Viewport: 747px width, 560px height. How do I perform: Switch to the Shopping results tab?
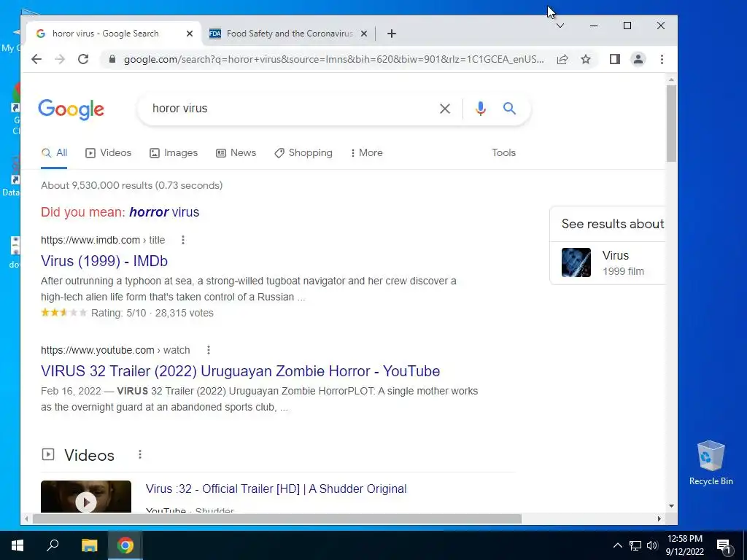303,153
